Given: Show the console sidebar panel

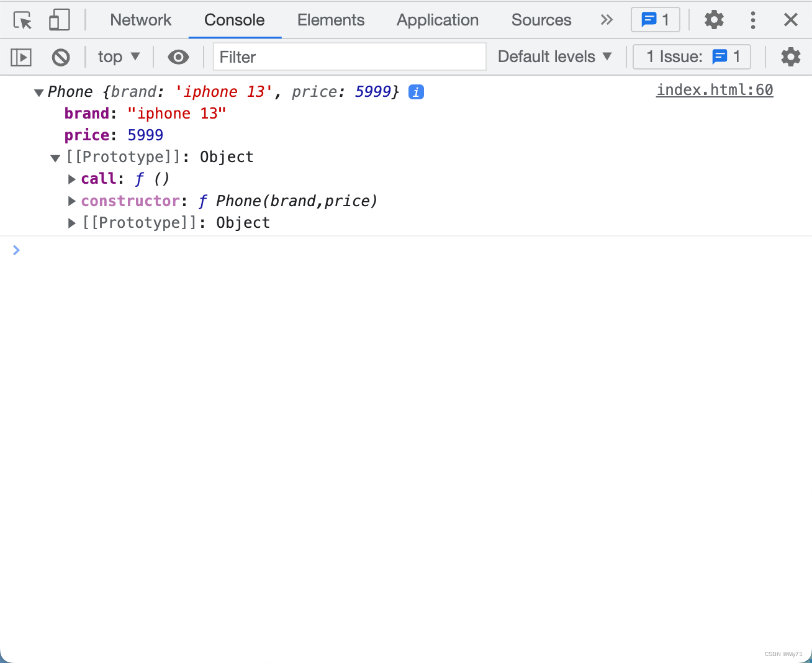Looking at the screenshot, I should click(x=21, y=58).
